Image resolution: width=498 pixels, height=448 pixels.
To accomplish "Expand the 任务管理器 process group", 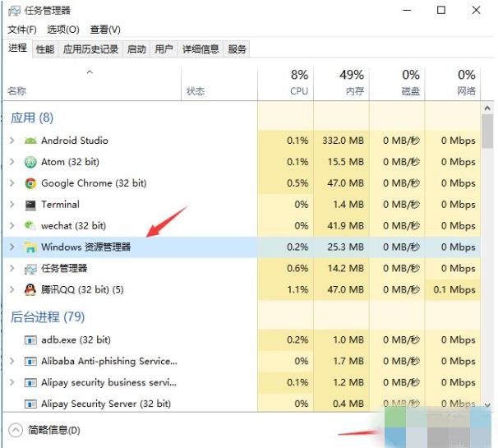I will click(x=12, y=269).
